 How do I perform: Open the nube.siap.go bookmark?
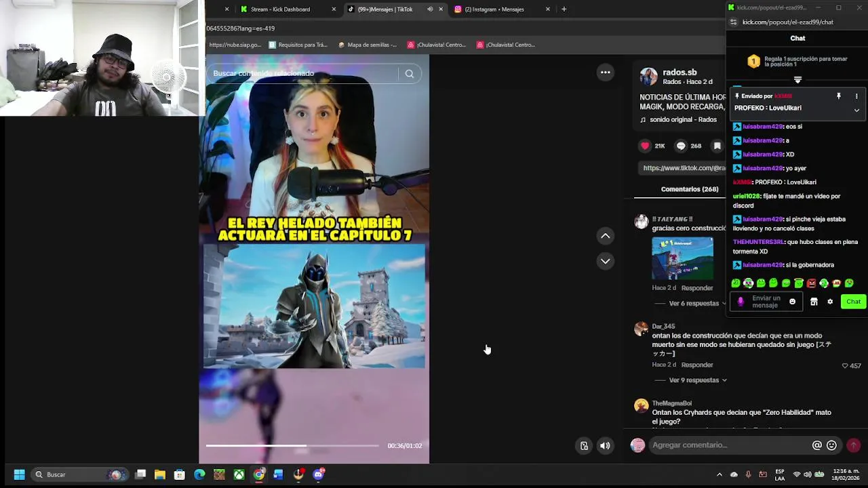(x=235, y=45)
